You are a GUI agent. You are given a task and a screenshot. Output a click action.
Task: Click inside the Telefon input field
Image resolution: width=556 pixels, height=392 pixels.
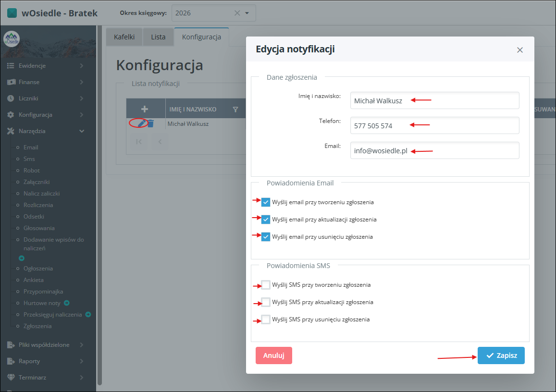[434, 125]
